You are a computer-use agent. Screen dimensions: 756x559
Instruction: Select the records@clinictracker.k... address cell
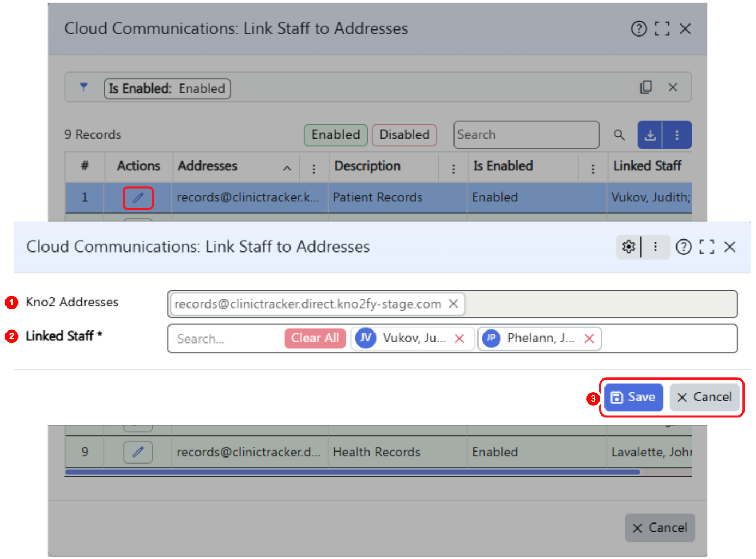pos(250,197)
